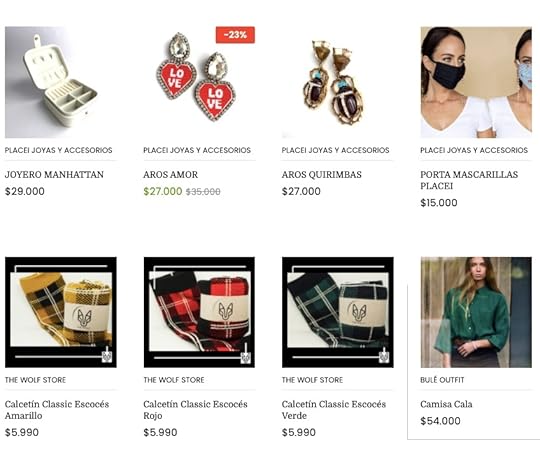
Task: Open Calcetín Classic Escocés Rojo link
Action: coord(195,410)
